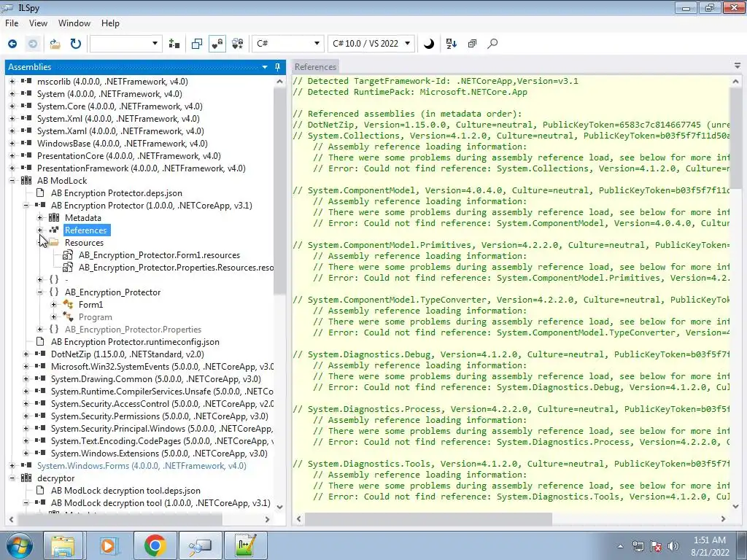Pin the Assemblies panel with the pushpin
747x560 pixels.
278,67
